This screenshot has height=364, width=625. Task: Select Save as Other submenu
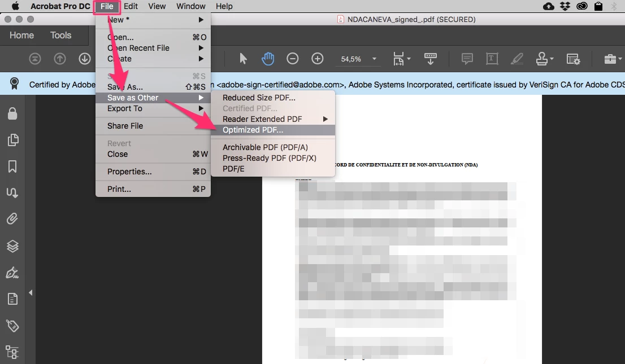point(153,98)
